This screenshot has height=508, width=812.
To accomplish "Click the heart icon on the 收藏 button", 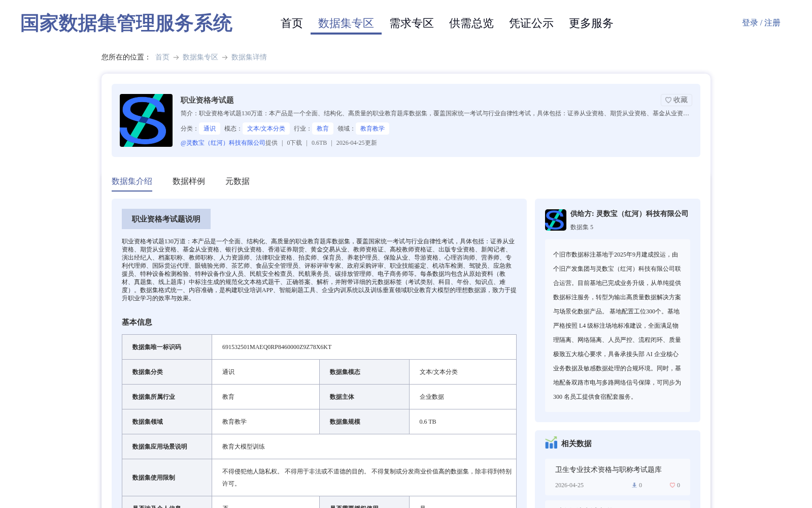I will coord(668,100).
